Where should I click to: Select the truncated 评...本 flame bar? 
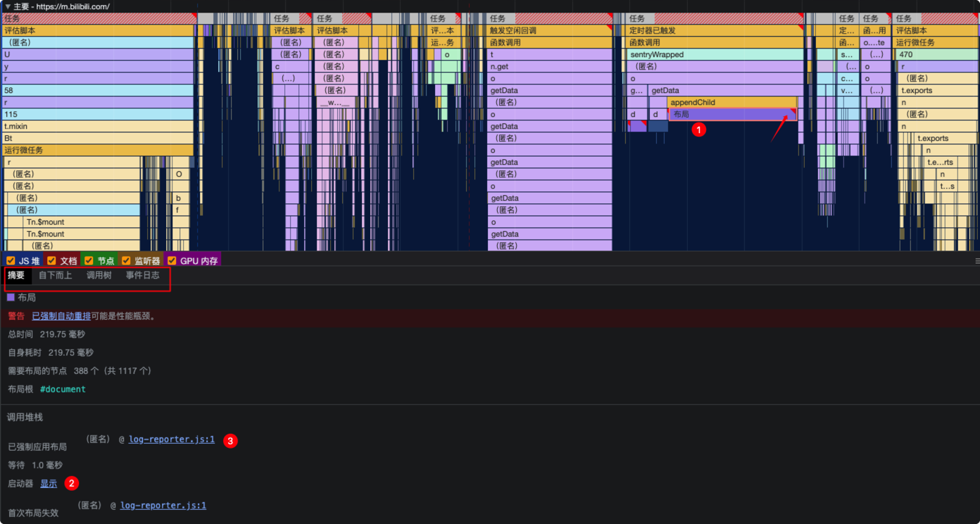443,30
